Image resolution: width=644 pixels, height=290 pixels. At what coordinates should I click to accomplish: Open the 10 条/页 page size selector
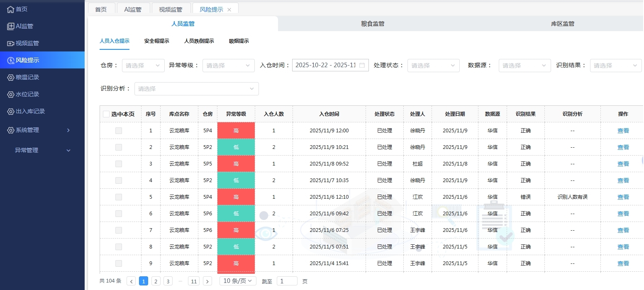(x=238, y=281)
